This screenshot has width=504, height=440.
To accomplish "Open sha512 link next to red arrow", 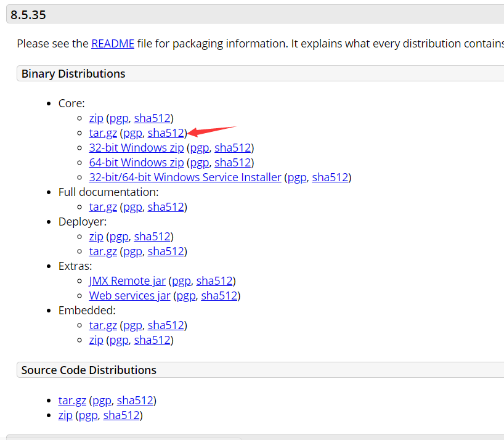I will pos(166,132).
